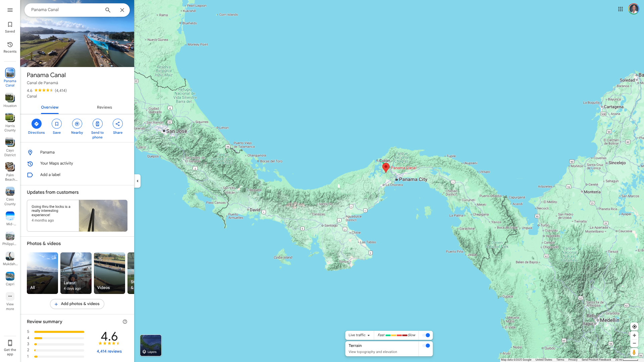The width and height of the screenshot is (644, 362).
Task: Click Add photos & videos button
Action: tap(77, 304)
